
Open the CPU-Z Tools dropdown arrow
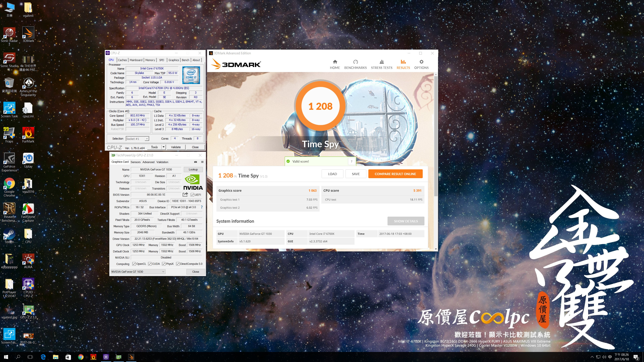coord(164,147)
